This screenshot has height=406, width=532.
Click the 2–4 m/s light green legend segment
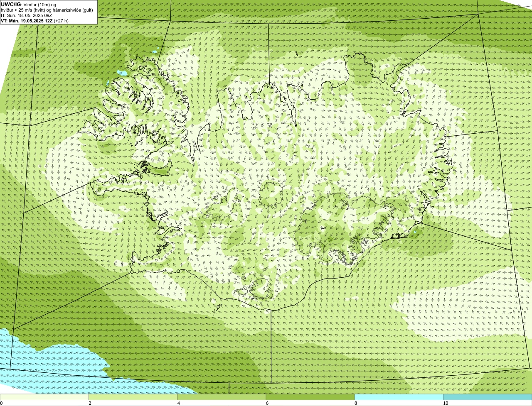coord(133,397)
